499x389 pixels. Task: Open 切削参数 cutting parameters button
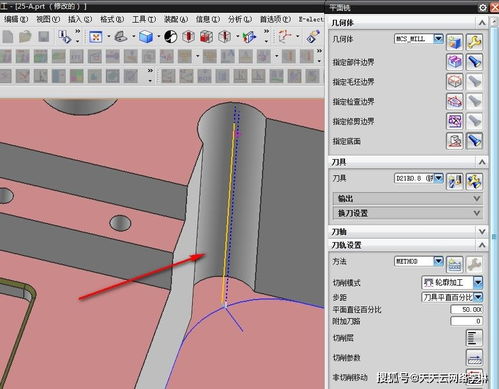tap(474, 358)
